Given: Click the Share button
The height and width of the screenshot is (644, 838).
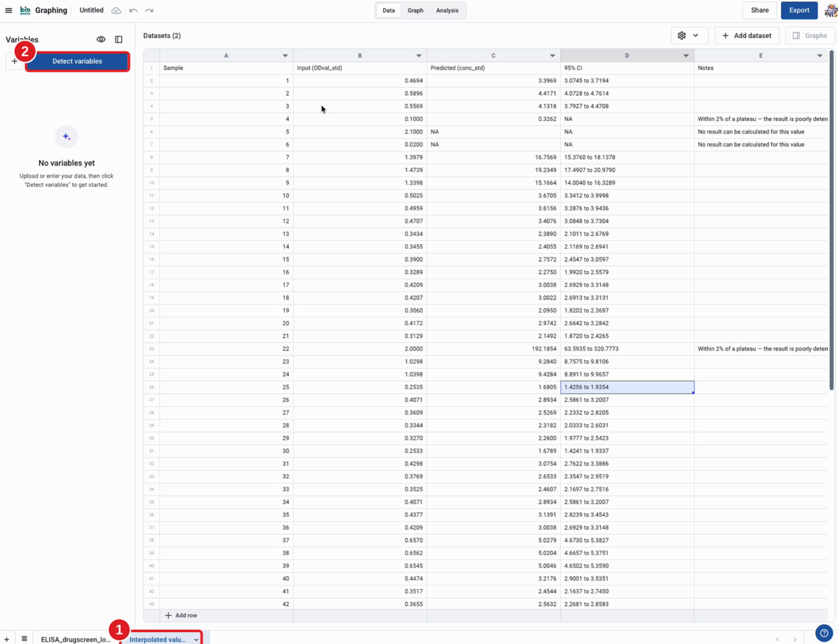Looking at the screenshot, I should (x=759, y=10).
